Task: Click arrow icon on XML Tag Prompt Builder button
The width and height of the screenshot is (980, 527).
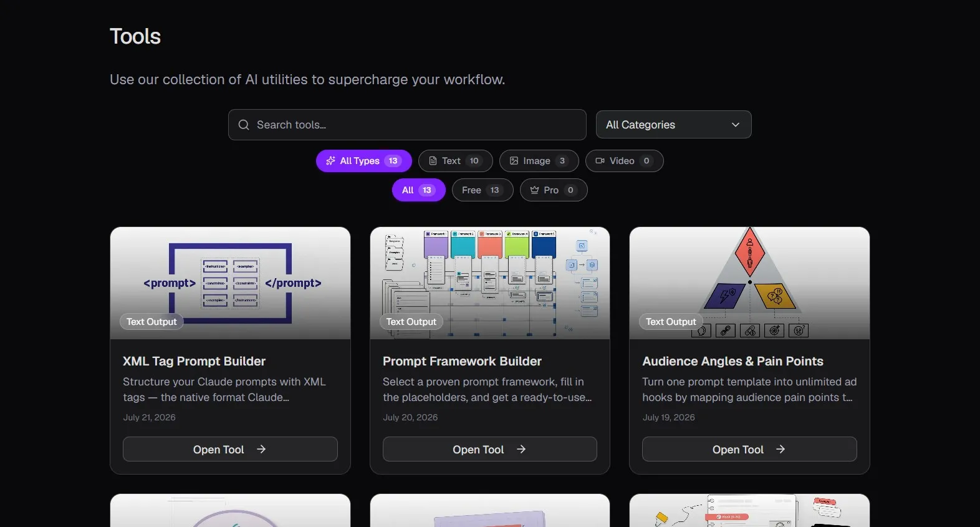Action: click(x=261, y=449)
